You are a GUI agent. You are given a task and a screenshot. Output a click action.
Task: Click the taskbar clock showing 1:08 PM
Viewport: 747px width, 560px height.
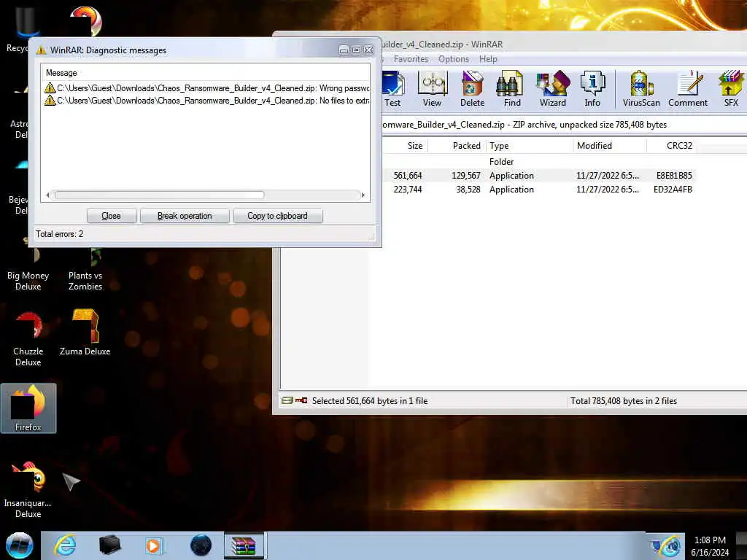(x=710, y=546)
